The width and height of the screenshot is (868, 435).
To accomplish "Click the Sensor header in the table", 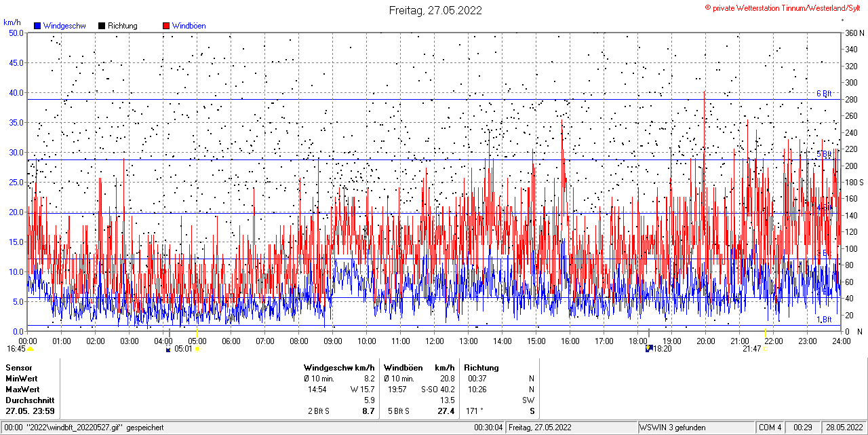I will tap(19, 367).
